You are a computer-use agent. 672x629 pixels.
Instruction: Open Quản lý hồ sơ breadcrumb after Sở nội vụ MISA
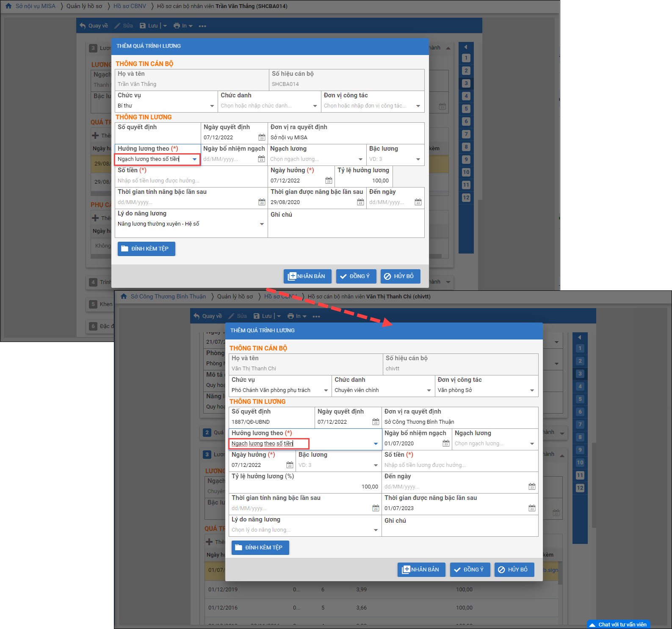(84, 6)
